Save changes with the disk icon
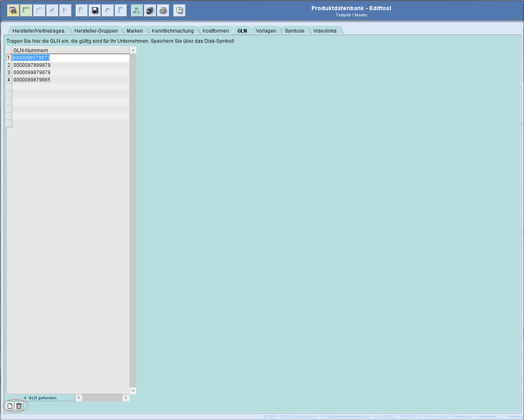 95,11
